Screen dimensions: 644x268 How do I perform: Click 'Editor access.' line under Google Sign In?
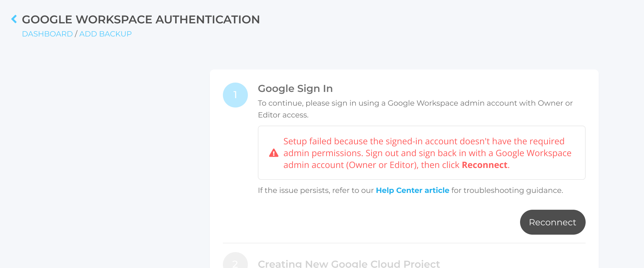(x=283, y=115)
